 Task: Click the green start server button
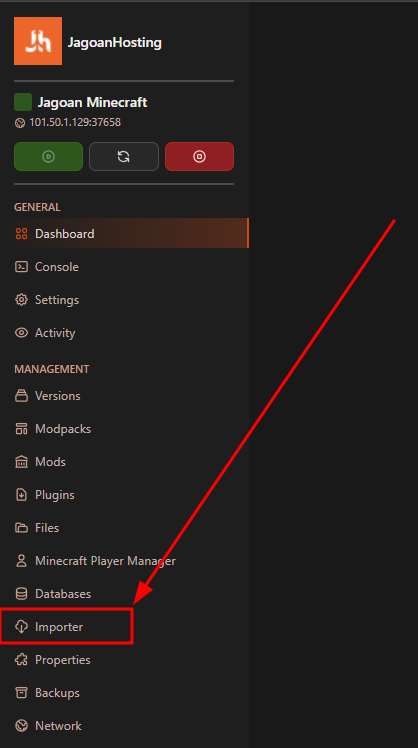click(48, 156)
